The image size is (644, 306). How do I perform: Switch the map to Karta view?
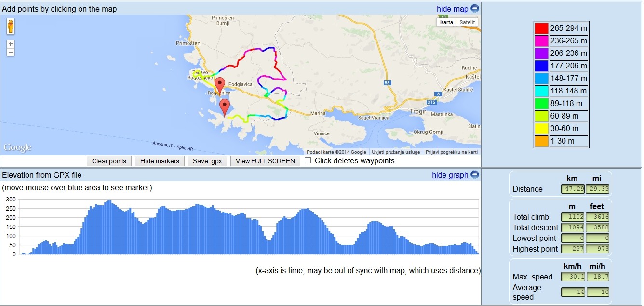446,22
